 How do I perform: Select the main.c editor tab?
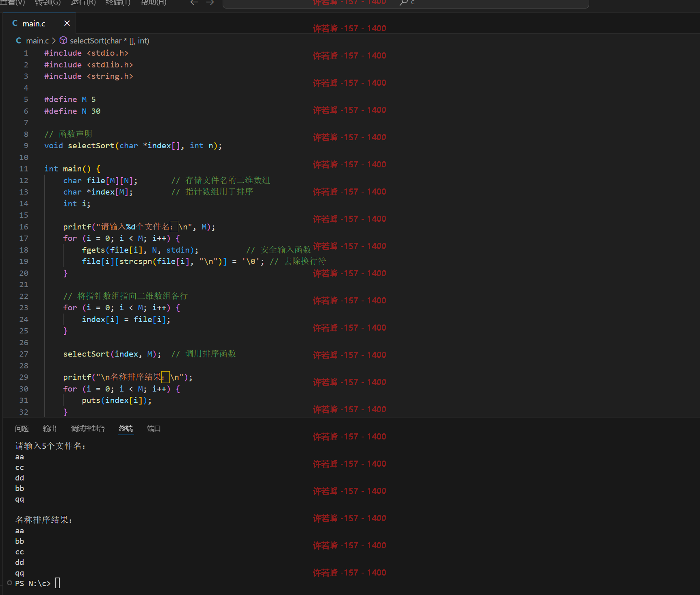point(40,23)
